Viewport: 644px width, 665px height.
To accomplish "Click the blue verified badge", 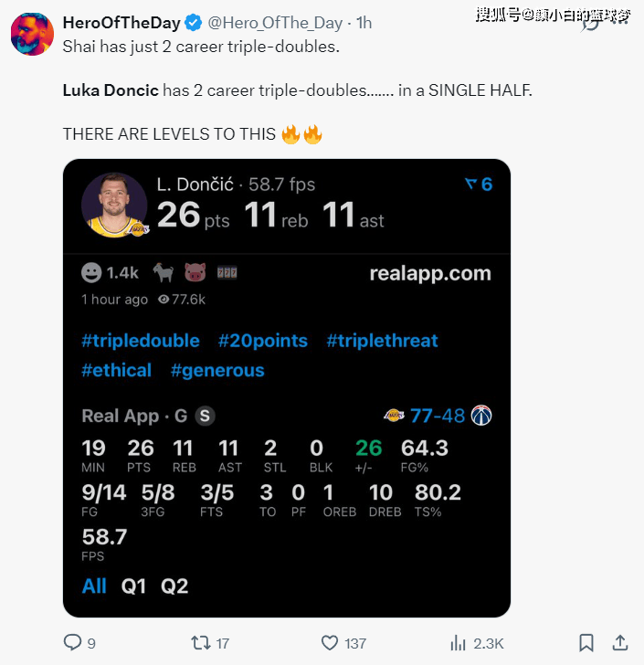I will pyautogui.click(x=195, y=22).
